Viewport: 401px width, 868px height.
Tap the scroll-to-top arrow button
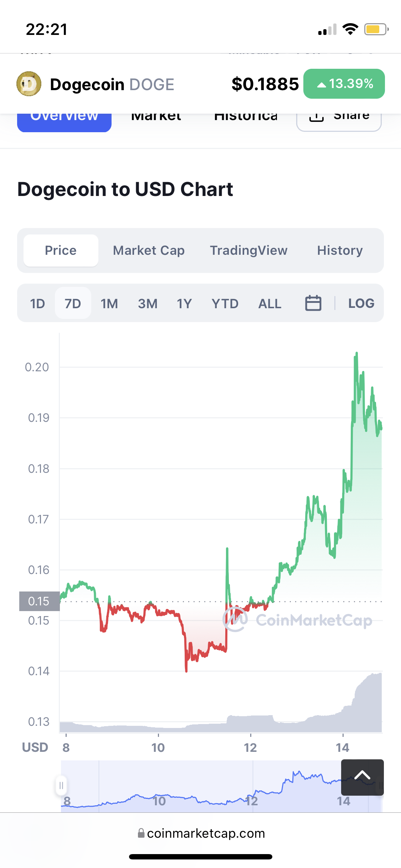(x=362, y=777)
